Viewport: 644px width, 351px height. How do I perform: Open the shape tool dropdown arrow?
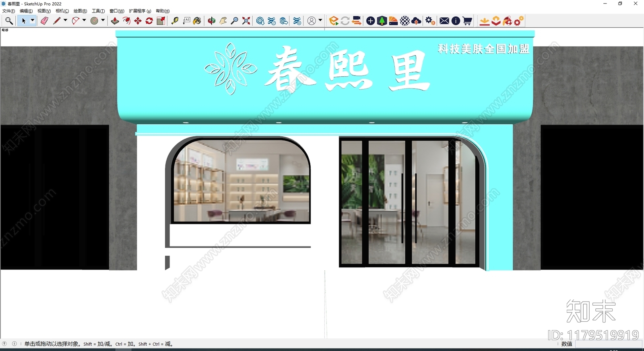(x=103, y=20)
